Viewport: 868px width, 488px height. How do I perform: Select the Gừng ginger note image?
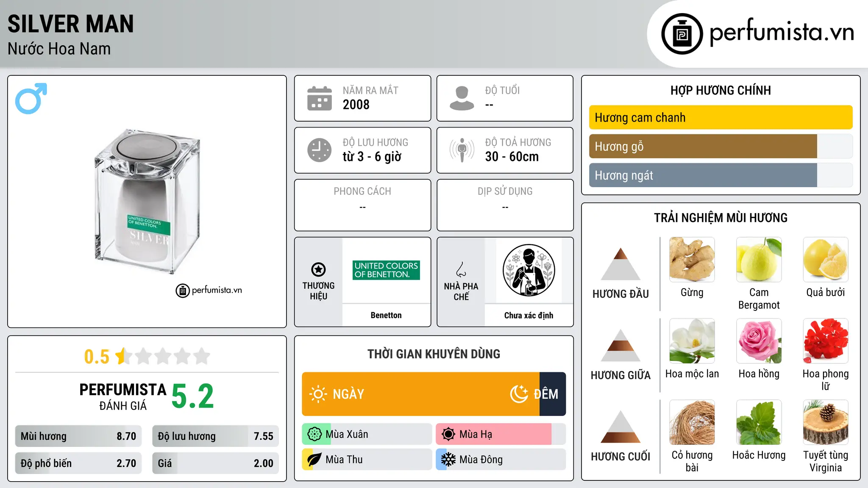tap(692, 260)
